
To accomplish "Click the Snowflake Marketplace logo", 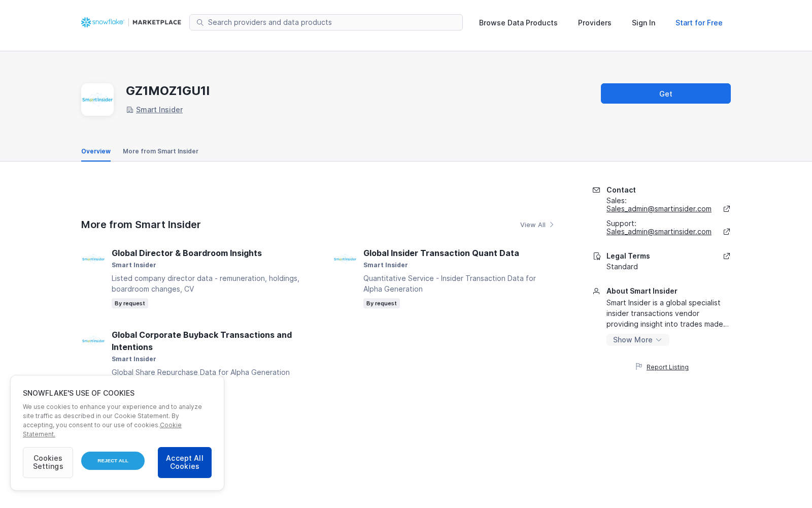I will point(131,22).
